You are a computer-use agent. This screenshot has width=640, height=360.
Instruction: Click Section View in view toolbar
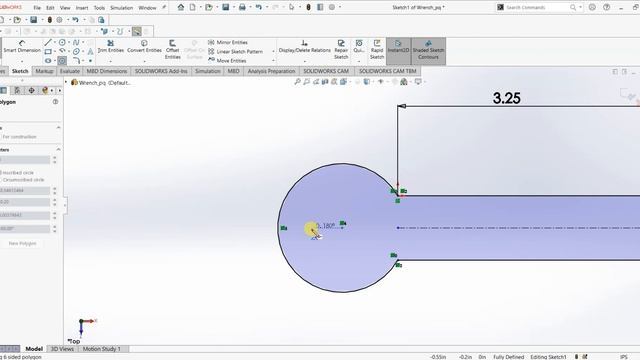[x=325, y=82]
